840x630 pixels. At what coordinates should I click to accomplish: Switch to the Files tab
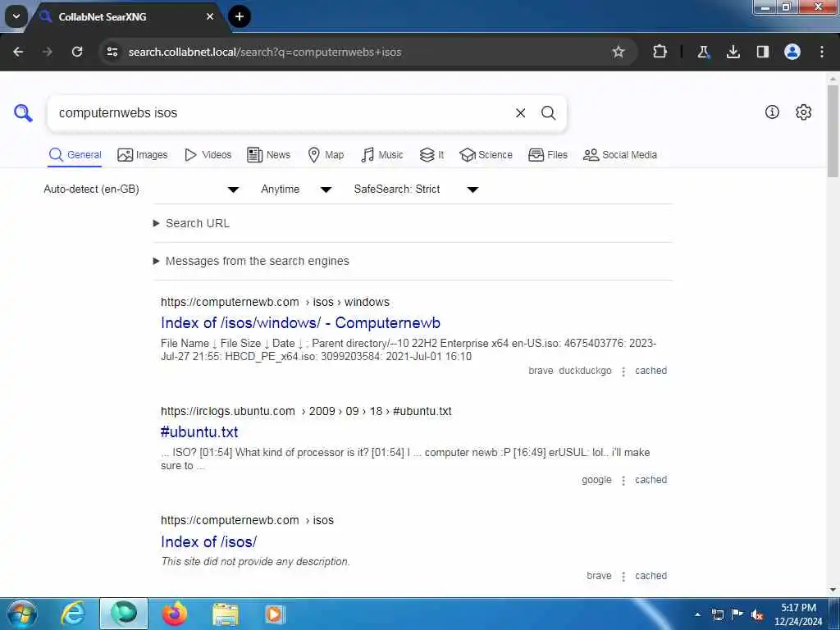coord(547,155)
